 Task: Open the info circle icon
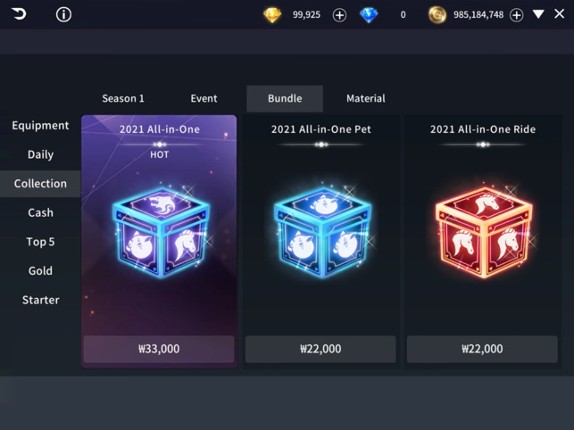[63, 15]
